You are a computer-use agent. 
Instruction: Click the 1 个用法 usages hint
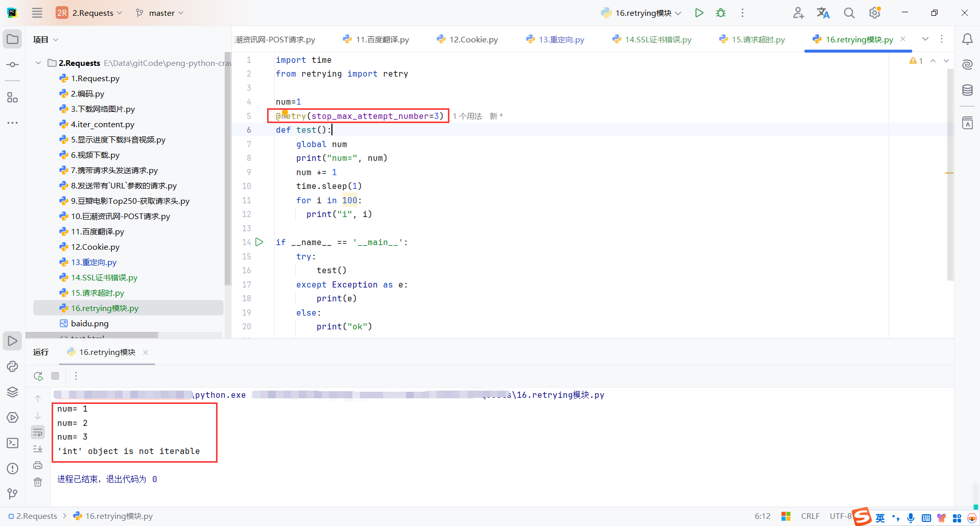[467, 116]
